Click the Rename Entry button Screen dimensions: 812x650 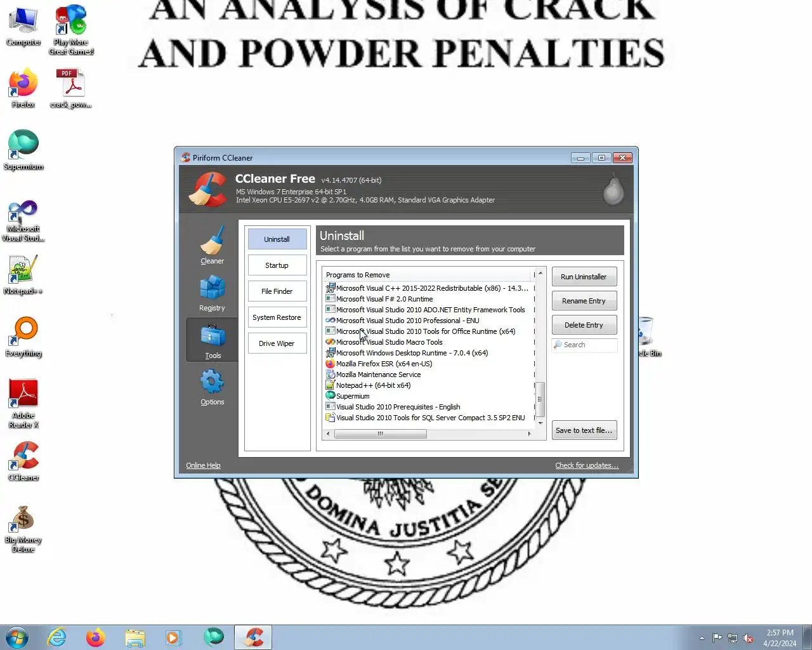click(x=584, y=301)
